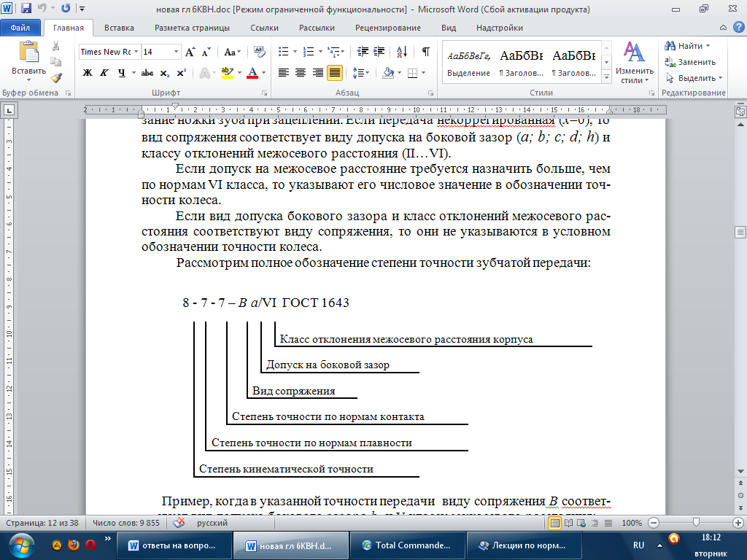The image size is (747, 560).
Task: Click the русский language indicator
Action: pos(212,523)
